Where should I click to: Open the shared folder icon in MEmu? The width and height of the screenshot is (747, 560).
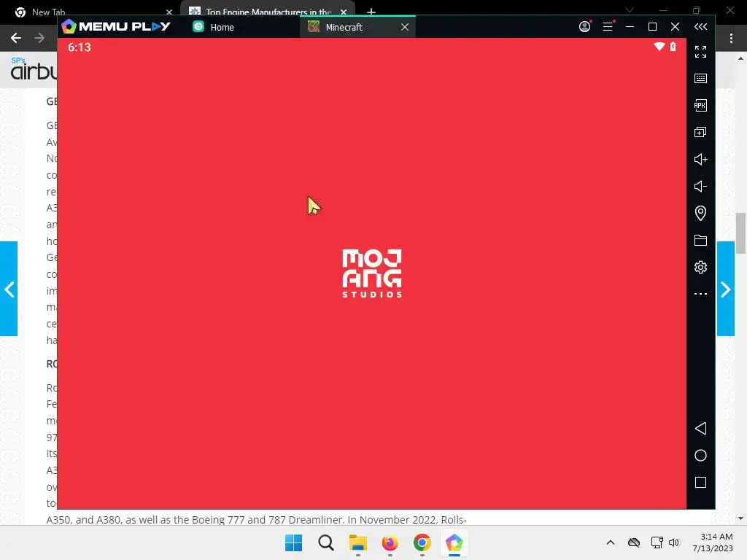(700, 240)
